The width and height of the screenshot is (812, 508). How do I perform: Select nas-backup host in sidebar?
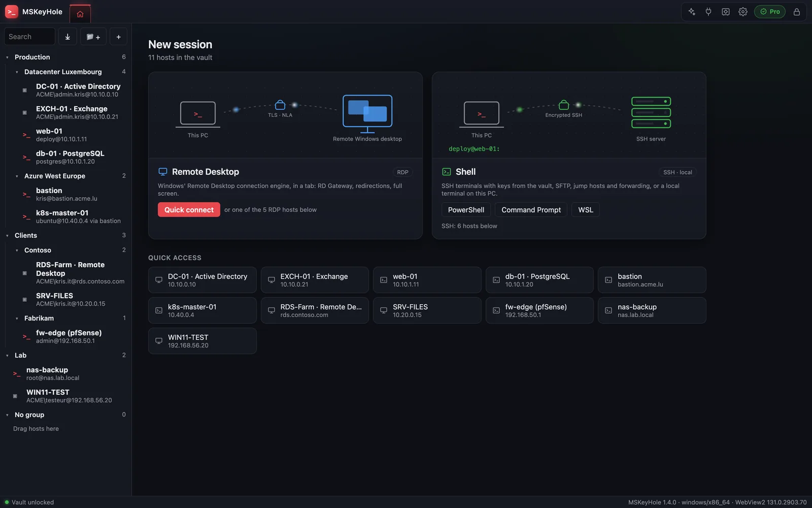(x=69, y=374)
